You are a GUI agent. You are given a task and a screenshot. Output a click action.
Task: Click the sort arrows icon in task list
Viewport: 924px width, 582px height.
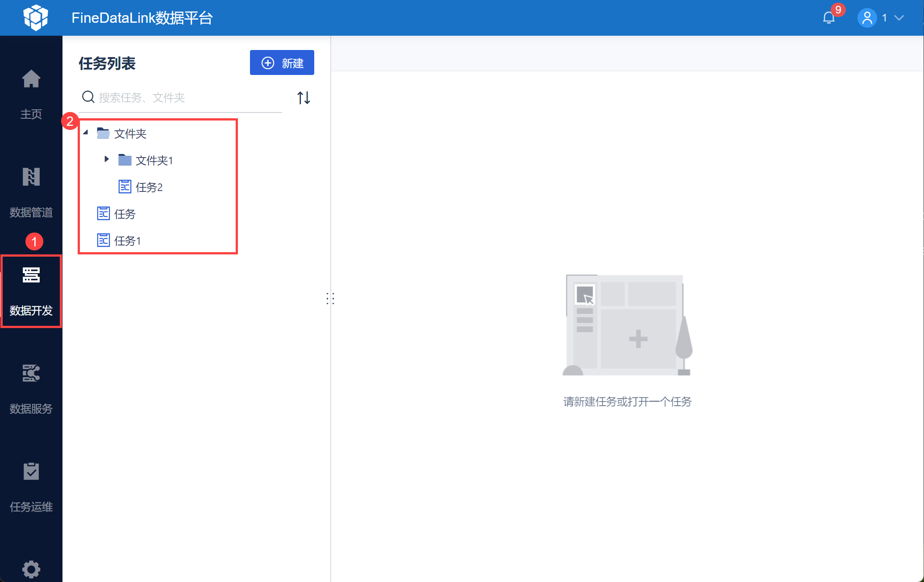click(304, 97)
